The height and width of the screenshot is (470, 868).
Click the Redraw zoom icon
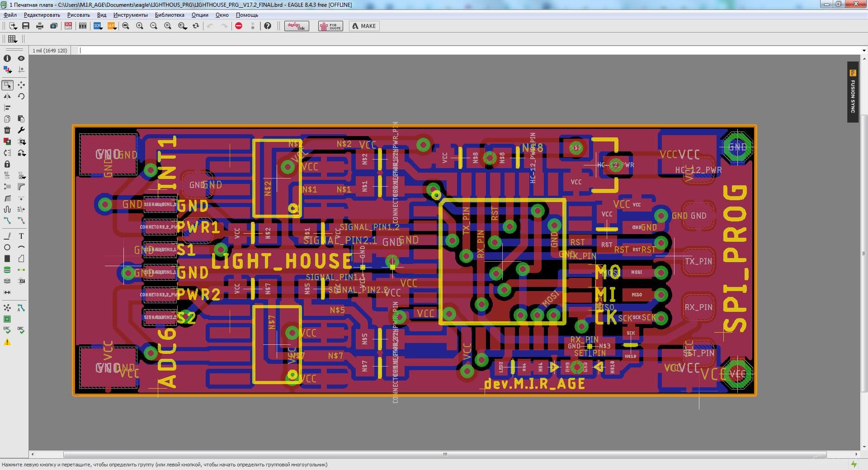(168, 26)
